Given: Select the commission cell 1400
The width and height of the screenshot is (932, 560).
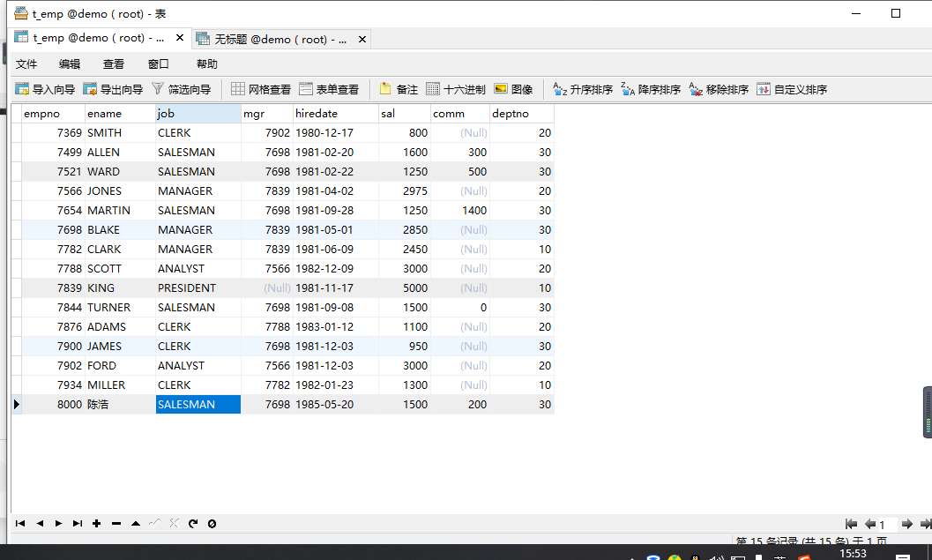Looking at the screenshot, I should coord(460,211).
